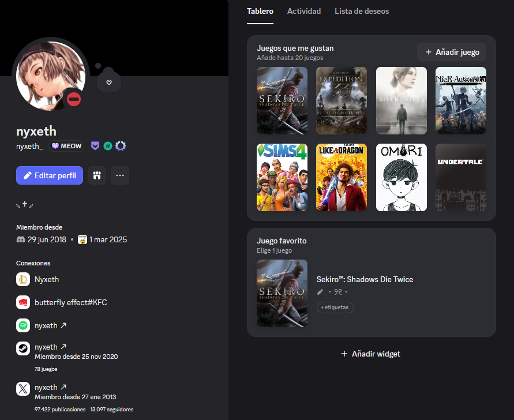The height and width of the screenshot is (420, 514).
Task: Click the blue laurel quest badge
Action: pyautogui.click(x=121, y=146)
